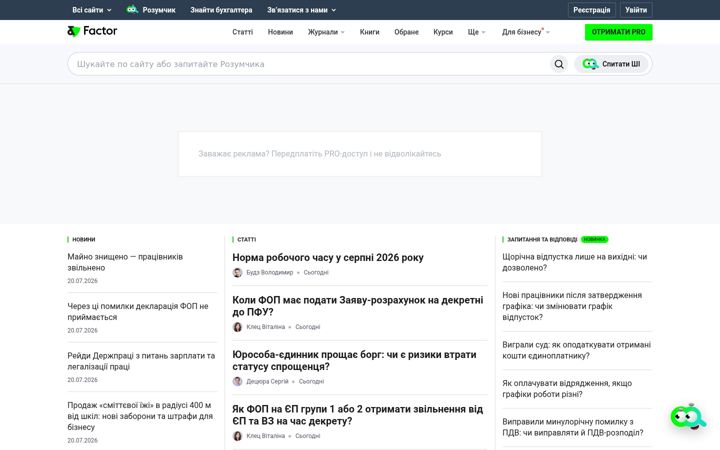Open news Майно знищено — працівників звільнено
This screenshot has width=720, height=450.
(125, 262)
